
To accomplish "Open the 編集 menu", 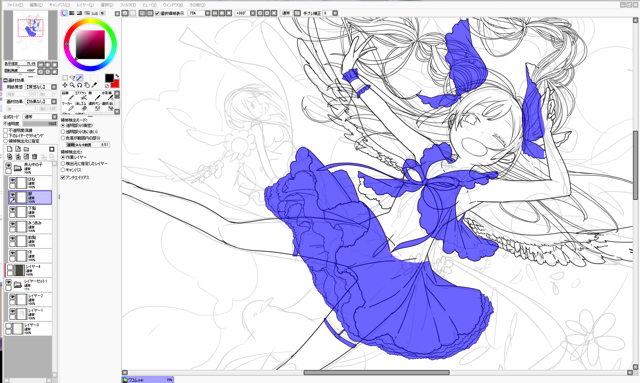I will 36,5.
